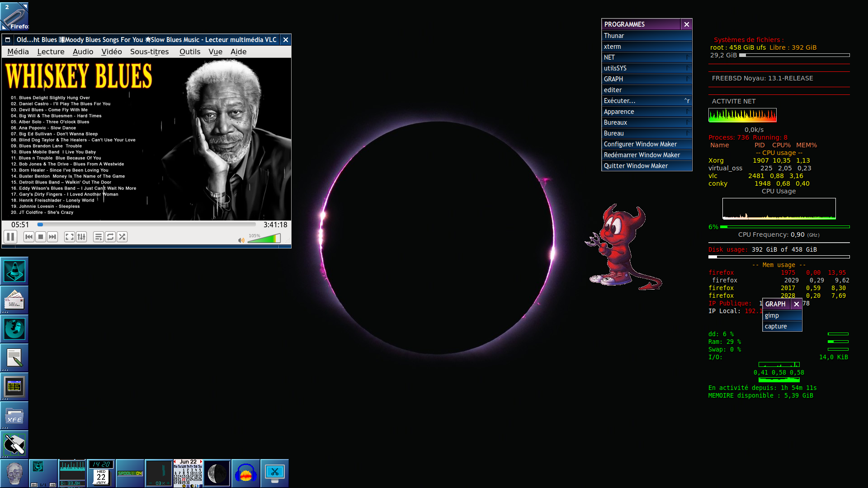Launch Audacity from headphones dock icon
The height and width of the screenshot is (488, 868).
(x=246, y=474)
